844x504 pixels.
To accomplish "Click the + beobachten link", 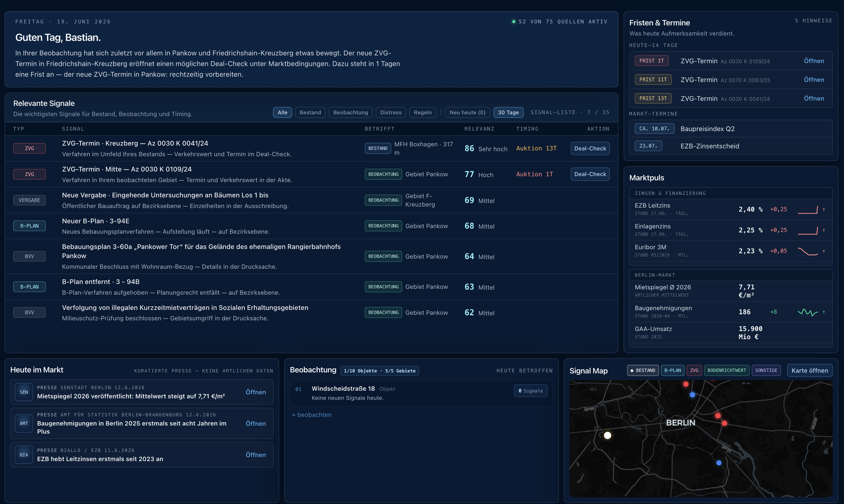I will [x=312, y=415].
